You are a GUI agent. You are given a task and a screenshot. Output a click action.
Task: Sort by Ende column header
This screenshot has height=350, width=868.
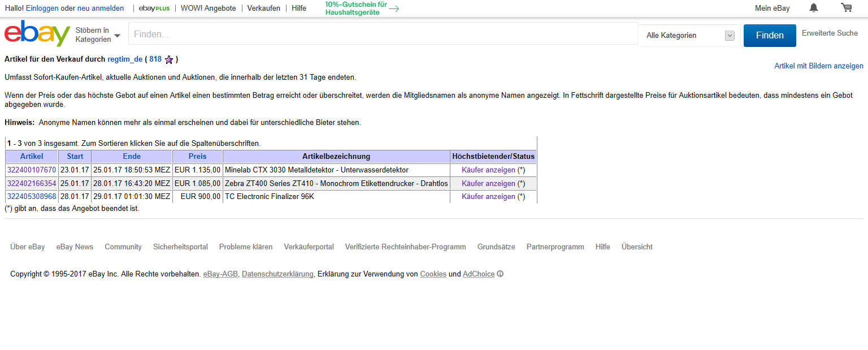[x=132, y=157]
